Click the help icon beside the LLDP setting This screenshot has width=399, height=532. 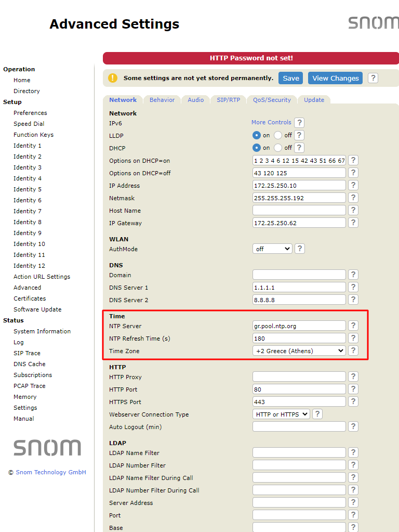[299, 135]
